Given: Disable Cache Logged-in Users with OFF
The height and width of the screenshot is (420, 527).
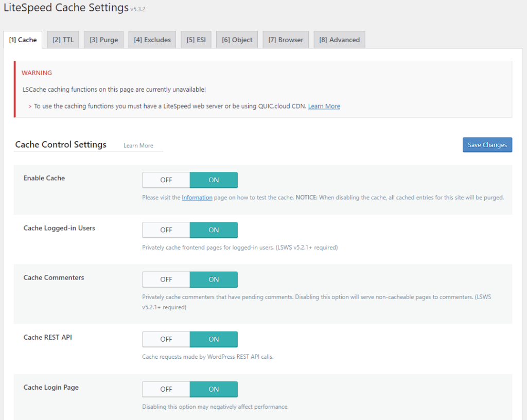Looking at the screenshot, I should click(x=166, y=230).
